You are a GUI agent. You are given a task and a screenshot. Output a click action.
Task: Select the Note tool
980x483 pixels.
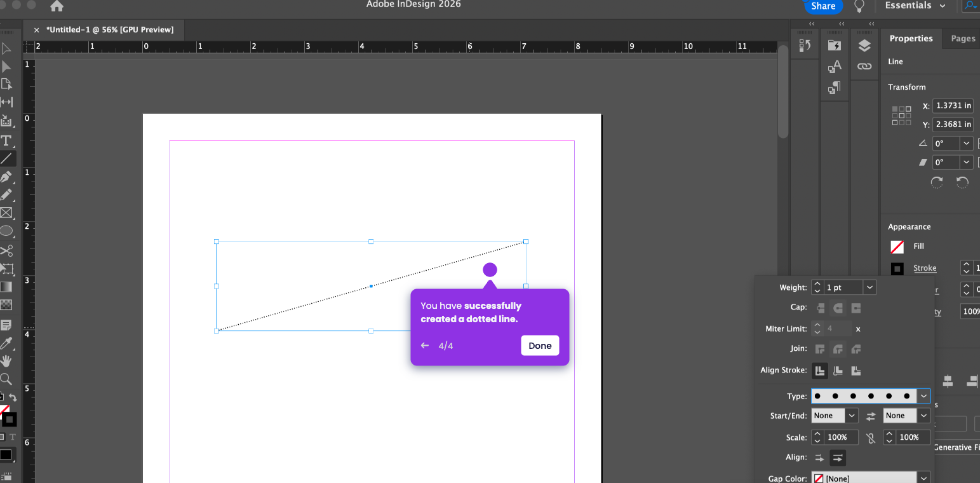click(6, 325)
